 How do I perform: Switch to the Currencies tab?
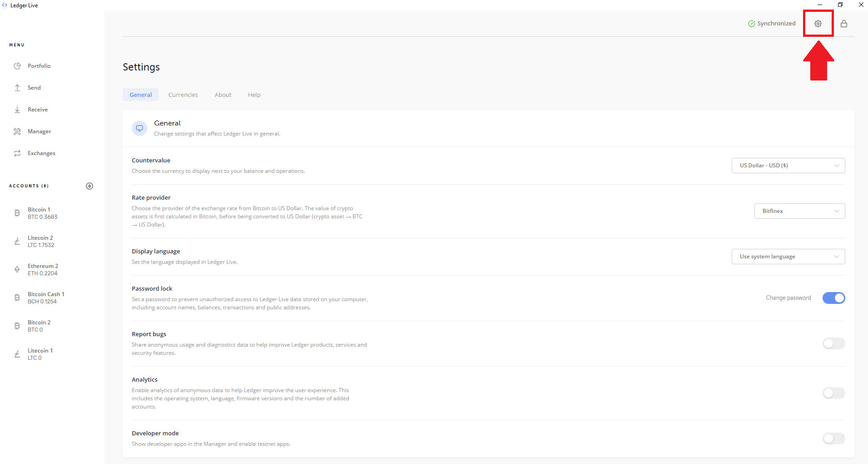pos(183,95)
